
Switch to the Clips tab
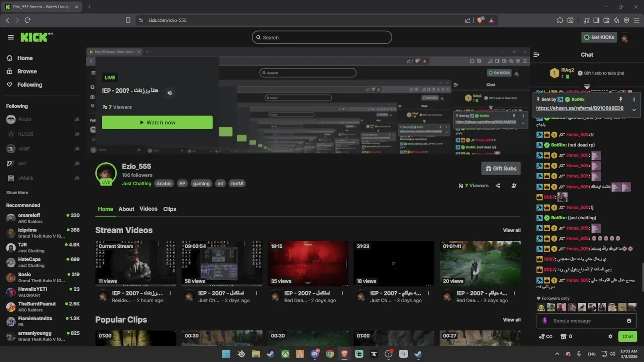coord(170,209)
